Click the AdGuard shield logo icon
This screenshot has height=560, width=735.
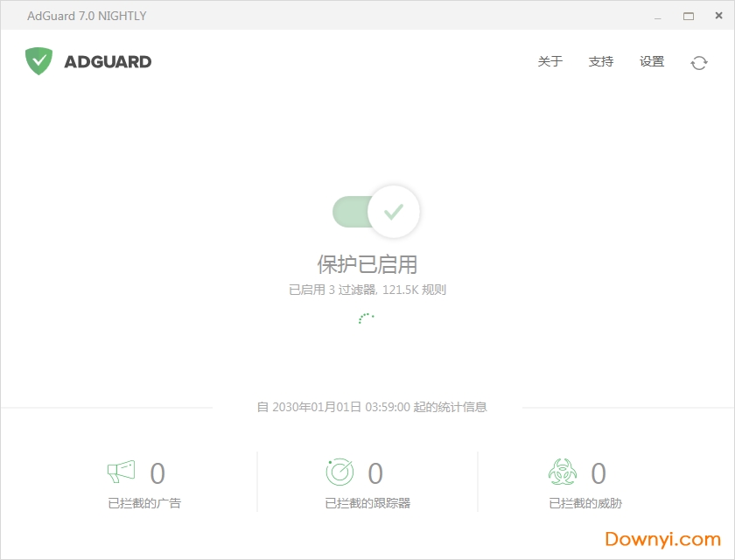click(x=38, y=61)
